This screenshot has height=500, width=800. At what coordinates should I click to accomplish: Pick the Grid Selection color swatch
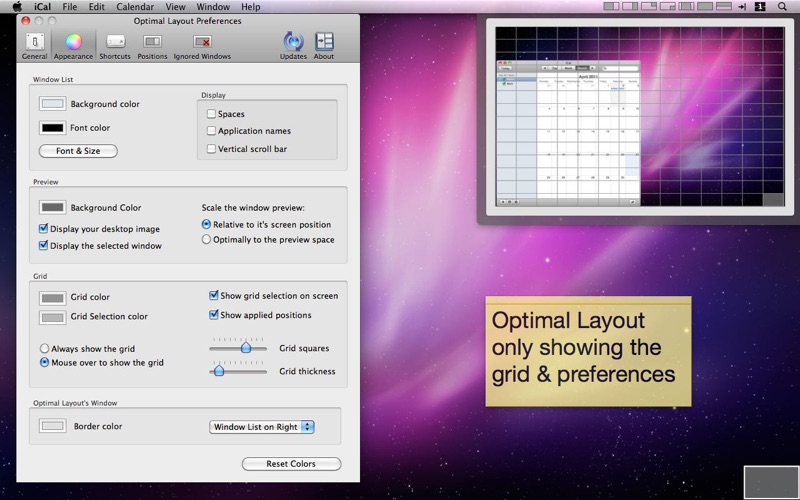(x=53, y=317)
